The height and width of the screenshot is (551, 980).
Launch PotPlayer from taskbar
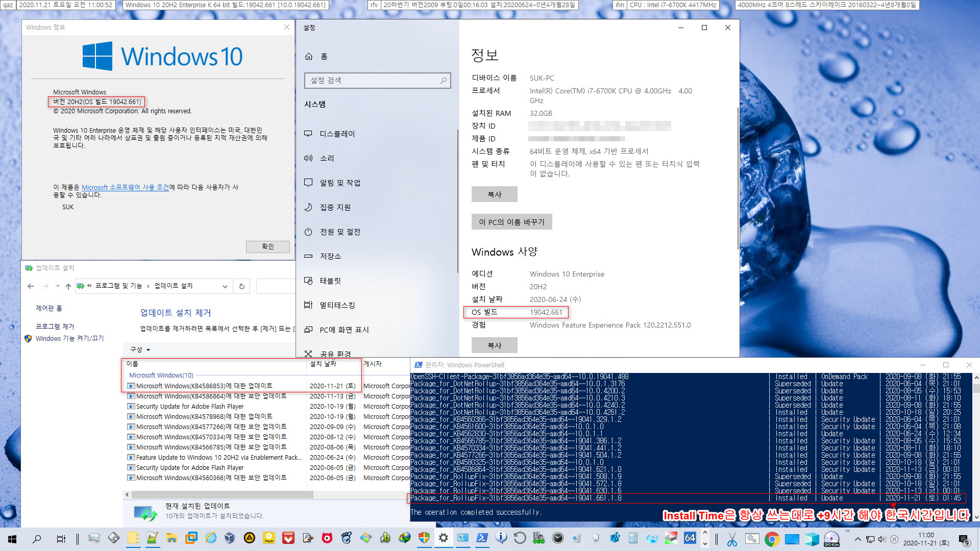(269, 538)
